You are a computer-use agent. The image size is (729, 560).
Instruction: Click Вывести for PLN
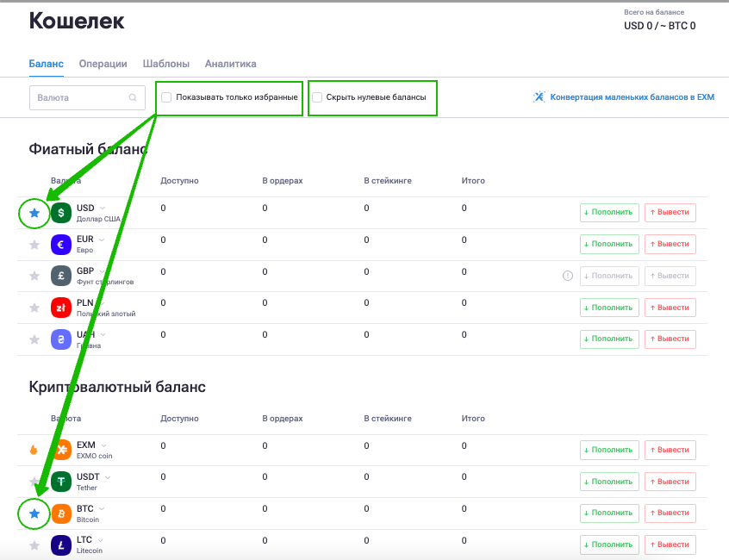click(x=670, y=308)
